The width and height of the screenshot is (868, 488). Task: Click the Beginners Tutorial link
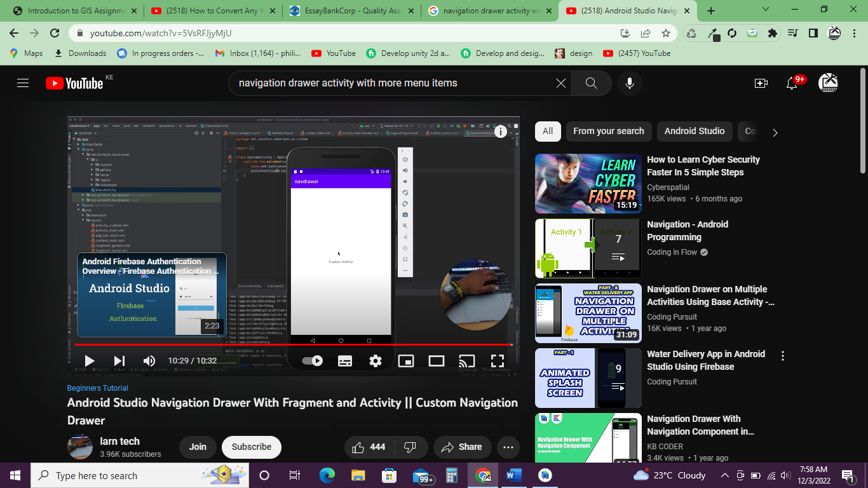(98, 388)
